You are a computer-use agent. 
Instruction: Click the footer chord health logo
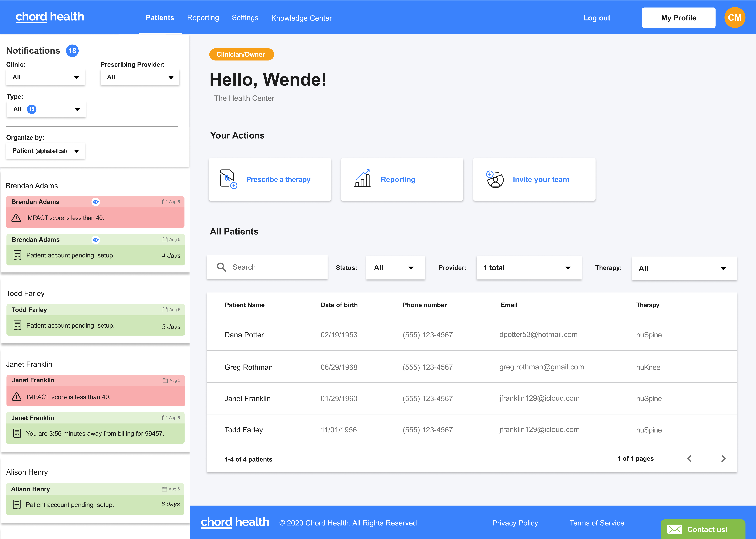click(x=235, y=522)
